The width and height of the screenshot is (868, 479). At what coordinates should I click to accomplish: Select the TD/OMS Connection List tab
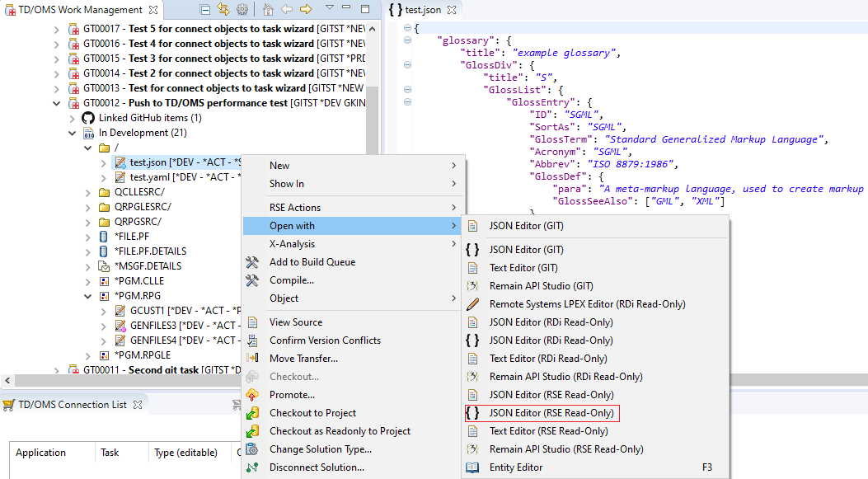pos(73,405)
